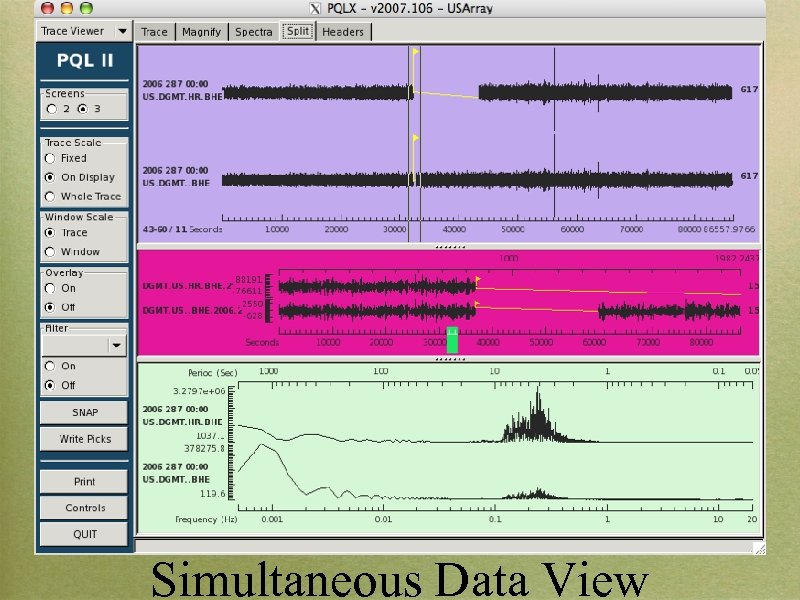
Task: Quit PQLX via the QUIT button
Action: tap(84, 534)
